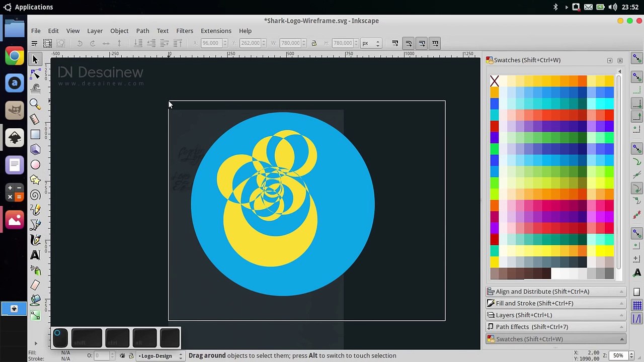
Task: Select the Zoom magnifier tool
Action: click(x=35, y=104)
